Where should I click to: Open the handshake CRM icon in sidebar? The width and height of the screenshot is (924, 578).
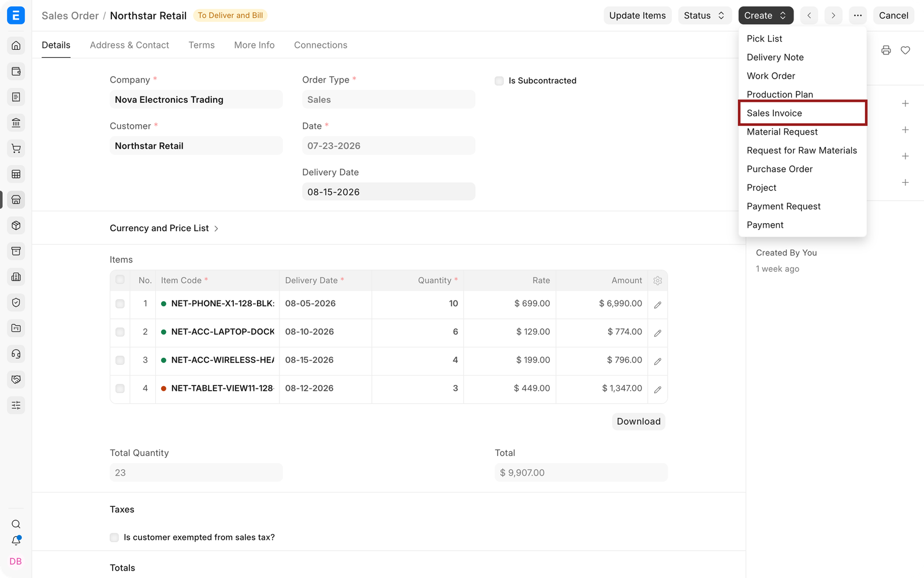click(16, 380)
